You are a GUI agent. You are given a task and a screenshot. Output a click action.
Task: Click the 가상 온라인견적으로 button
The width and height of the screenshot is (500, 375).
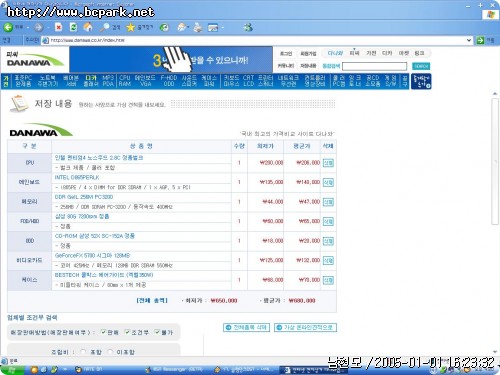305,328
